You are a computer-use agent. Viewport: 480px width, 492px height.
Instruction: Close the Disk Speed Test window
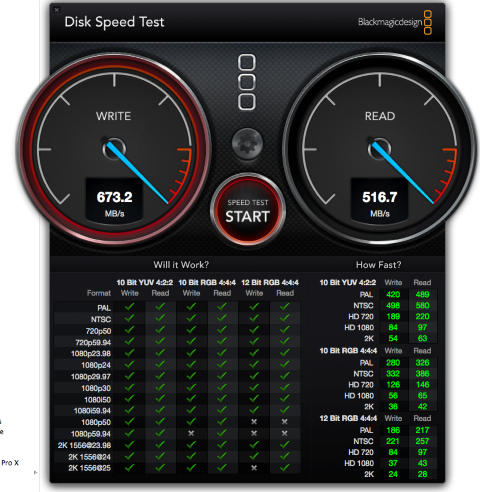[x=57, y=10]
